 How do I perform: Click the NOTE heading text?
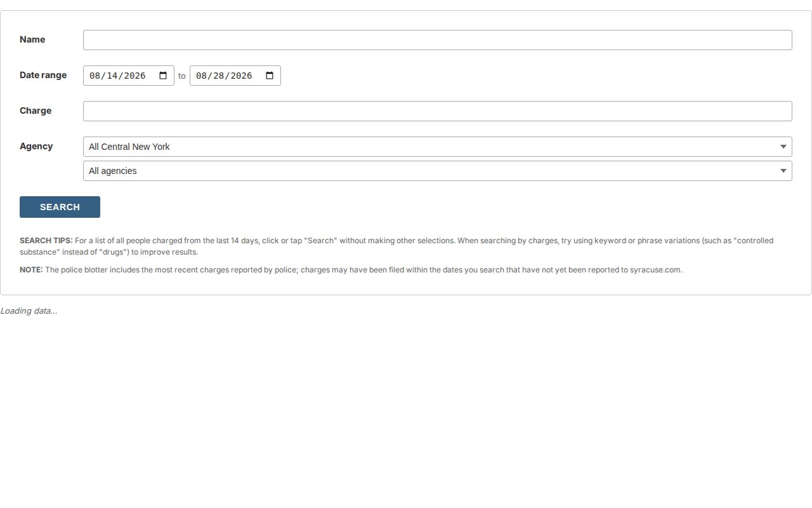point(31,270)
